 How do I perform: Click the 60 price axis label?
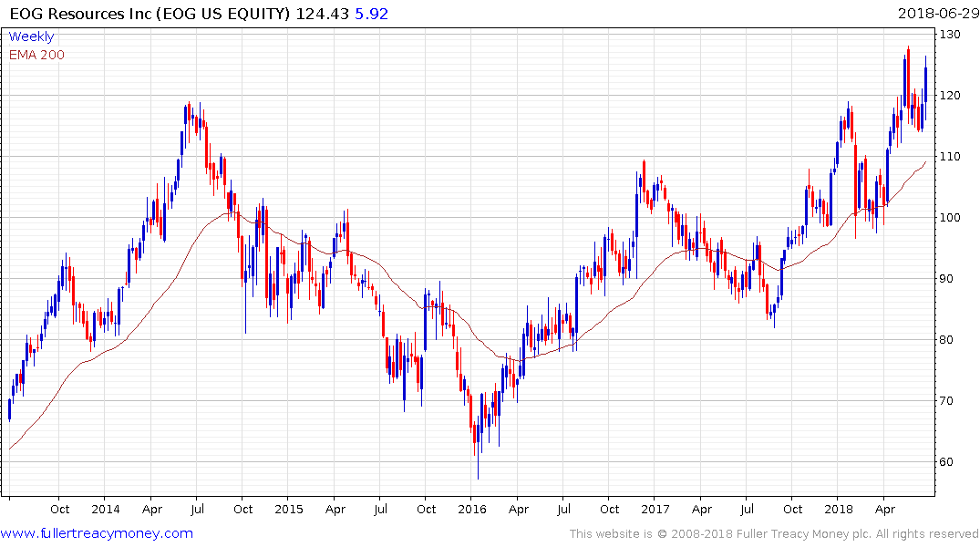tap(947, 462)
